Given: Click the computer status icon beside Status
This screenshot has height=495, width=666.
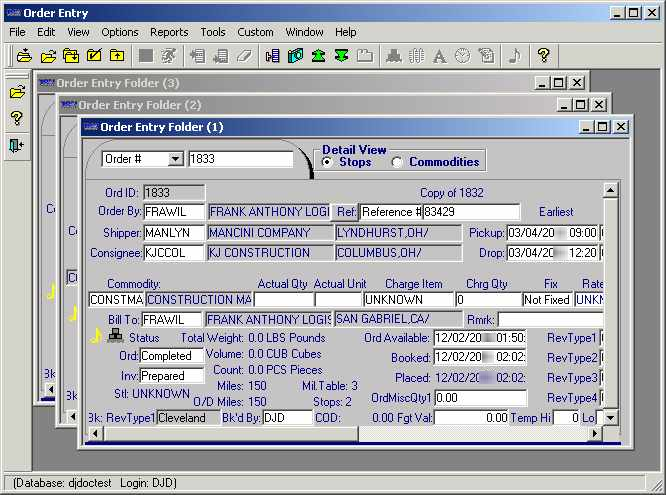Looking at the screenshot, I should coord(115,337).
